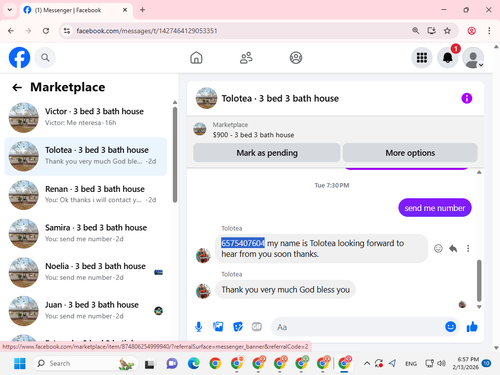500x375 pixels.
Task: Click the address bar URL
Action: [x=147, y=31]
